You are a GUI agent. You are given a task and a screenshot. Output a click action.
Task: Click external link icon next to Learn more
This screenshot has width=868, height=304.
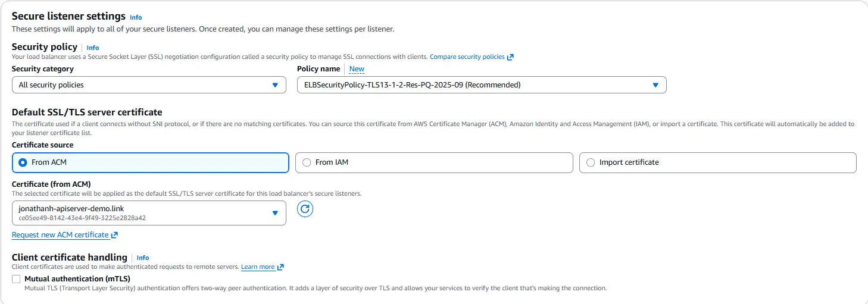click(280, 267)
